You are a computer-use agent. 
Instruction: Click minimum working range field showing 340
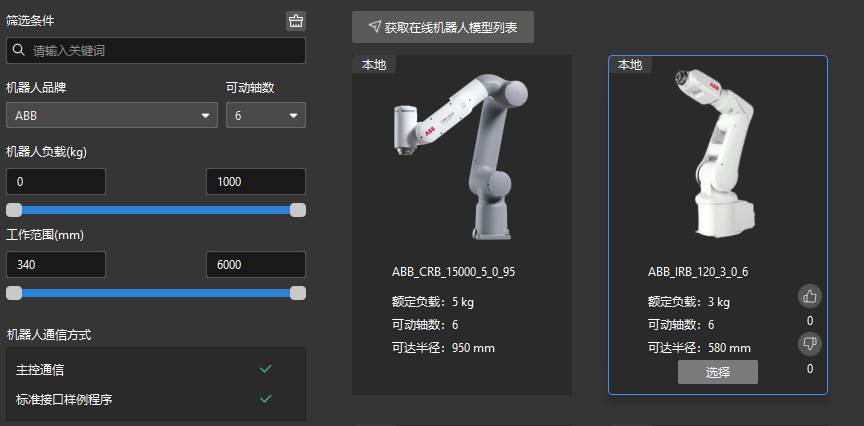[56, 265]
